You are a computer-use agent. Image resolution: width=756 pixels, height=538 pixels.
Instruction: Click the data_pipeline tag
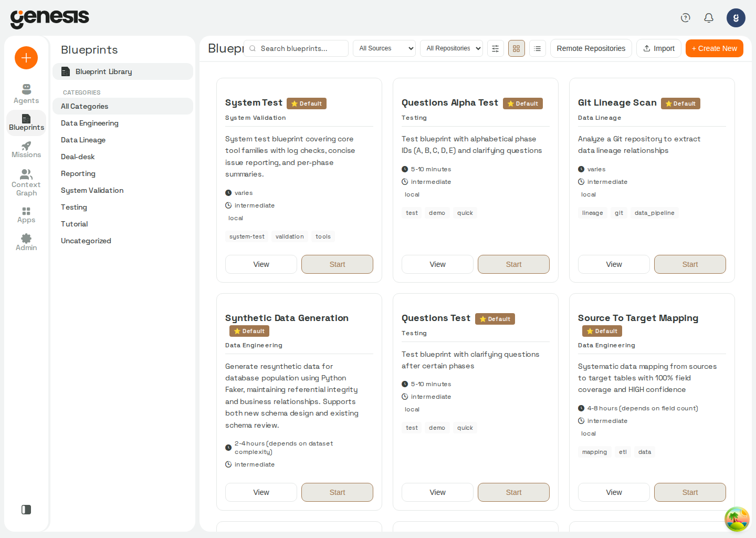(654, 213)
